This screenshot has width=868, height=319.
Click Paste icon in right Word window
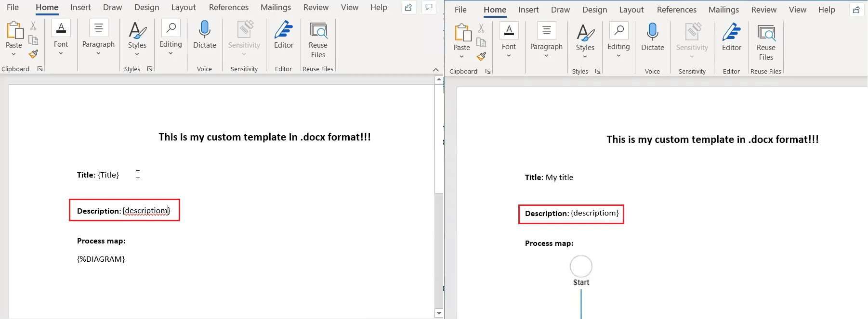(x=462, y=32)
